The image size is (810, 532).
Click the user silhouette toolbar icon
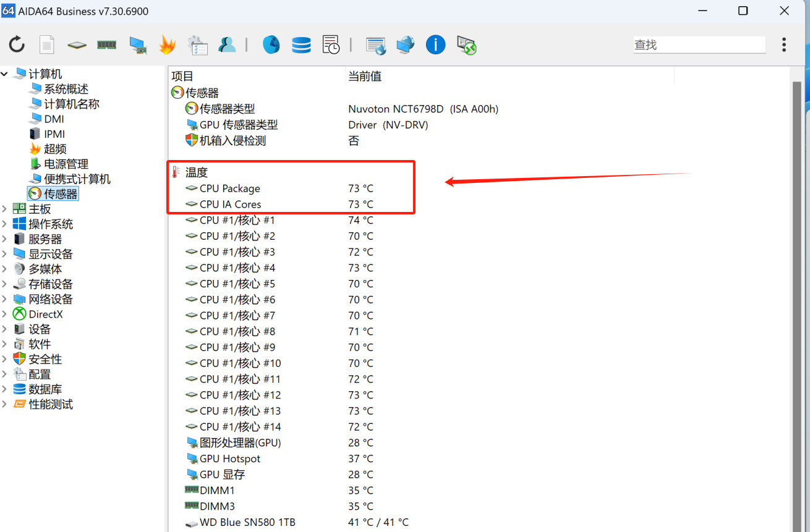coord(227,44)
